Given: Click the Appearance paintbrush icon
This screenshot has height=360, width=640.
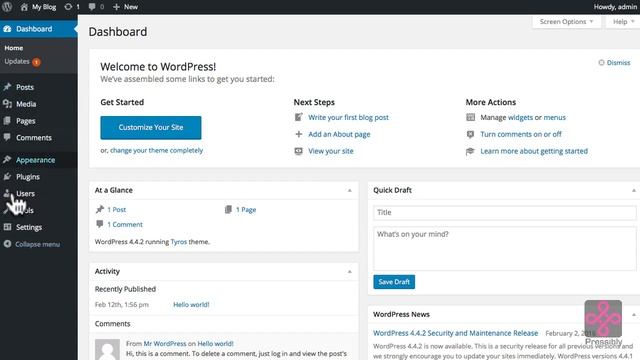Looking at the screenshot, I should point(7,160).
